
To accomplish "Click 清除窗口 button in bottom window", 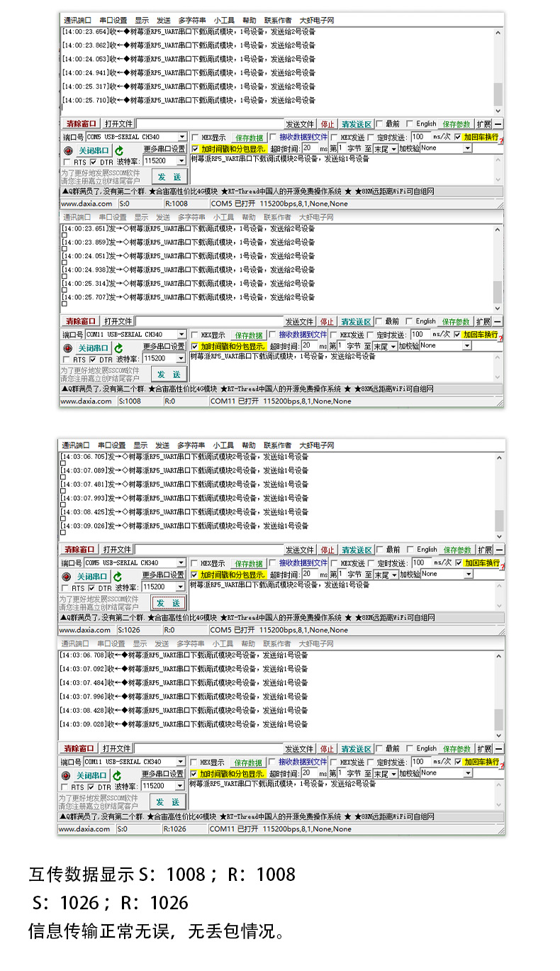I will click(x=79, y=748).
